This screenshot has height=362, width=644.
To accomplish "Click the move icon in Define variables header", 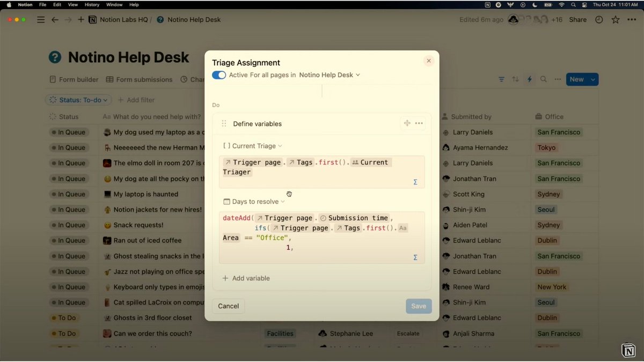I will (x=407, y=123).
